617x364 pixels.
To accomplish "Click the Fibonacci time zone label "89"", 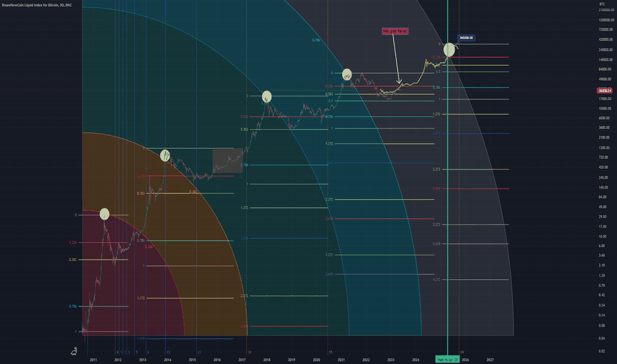I will (x=462, y=352).
